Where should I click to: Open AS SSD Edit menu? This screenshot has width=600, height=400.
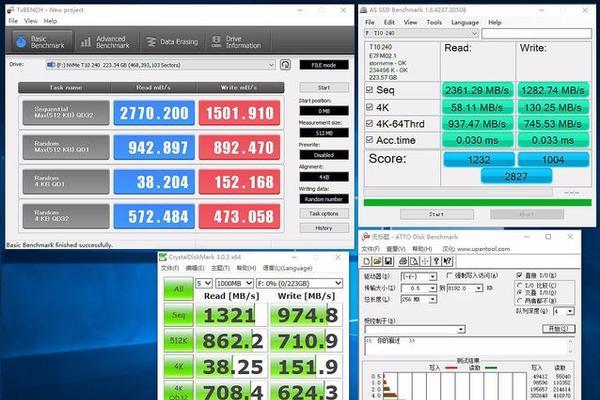coord(389,22)
